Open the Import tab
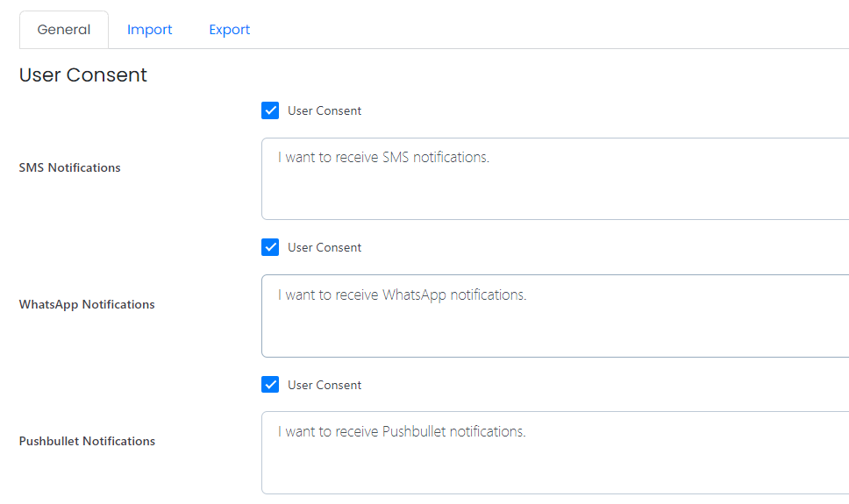The width and height of the screenshot is (849, 504). pos(149,30)
